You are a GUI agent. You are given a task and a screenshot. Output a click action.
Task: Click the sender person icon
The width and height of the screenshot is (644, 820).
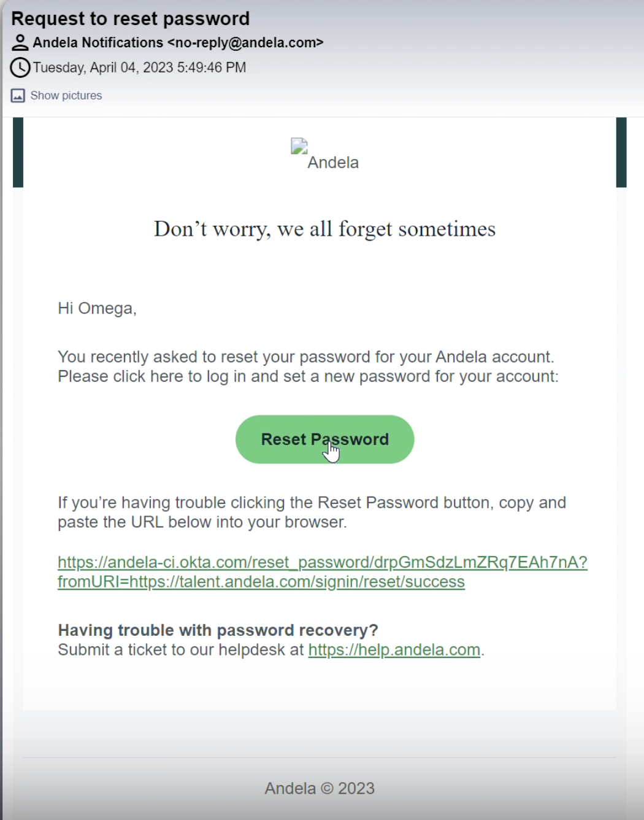(x=20, y=42)
